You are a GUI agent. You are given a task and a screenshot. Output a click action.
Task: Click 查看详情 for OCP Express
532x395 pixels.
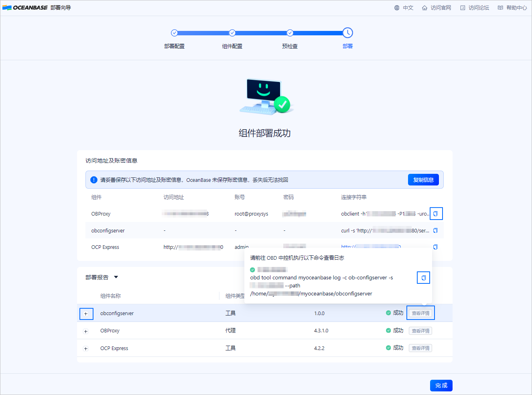point(420,348)
